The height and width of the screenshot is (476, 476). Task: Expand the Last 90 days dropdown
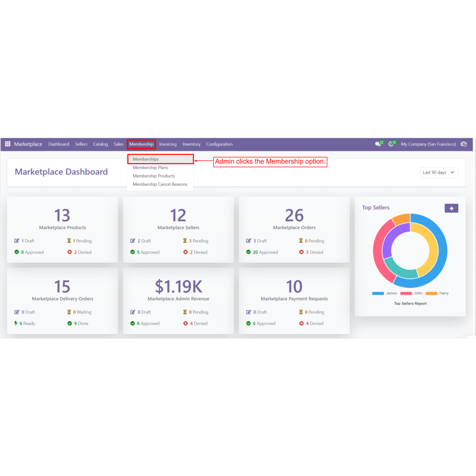click(438, 172)
